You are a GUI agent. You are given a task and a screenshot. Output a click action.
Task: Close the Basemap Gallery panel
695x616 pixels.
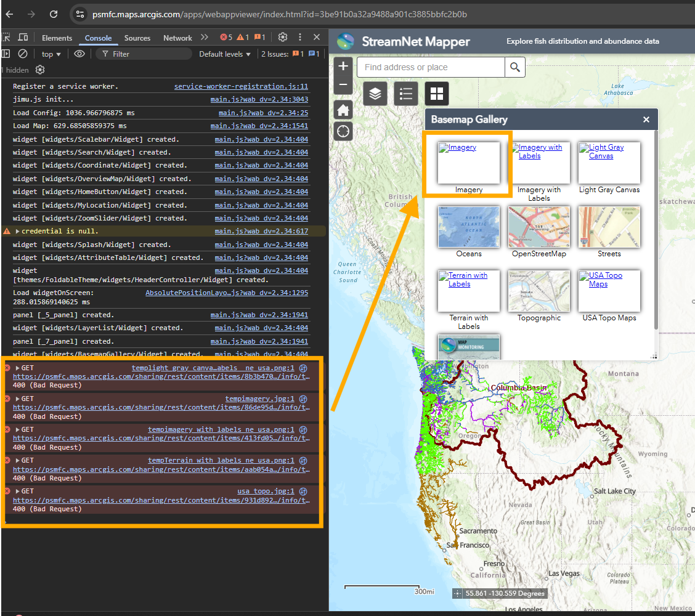[646, 120]
